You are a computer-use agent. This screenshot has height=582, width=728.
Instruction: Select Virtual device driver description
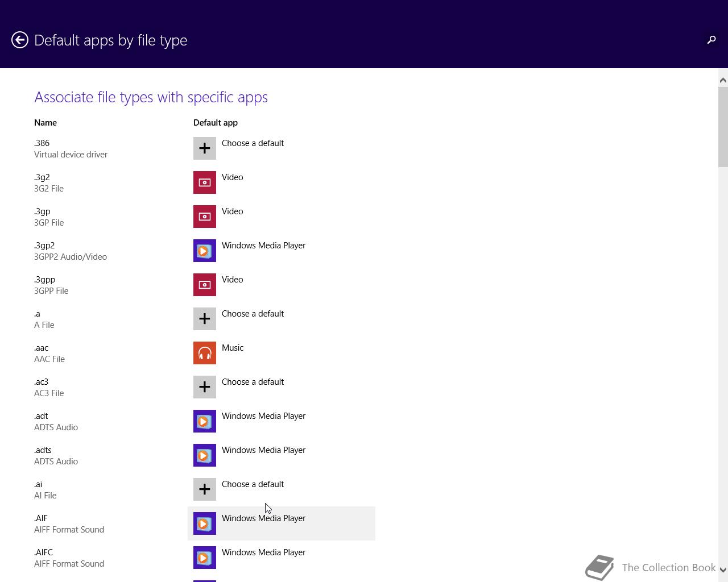71,155
